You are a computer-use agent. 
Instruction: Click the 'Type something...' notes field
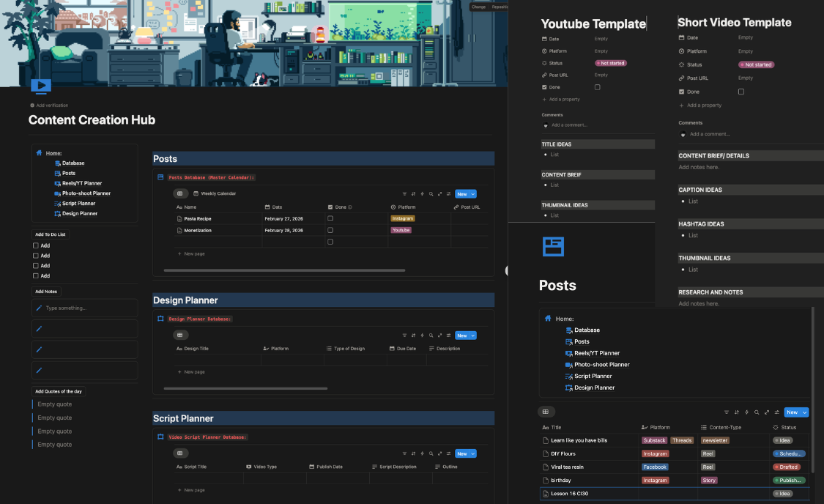tap(85, 308)
